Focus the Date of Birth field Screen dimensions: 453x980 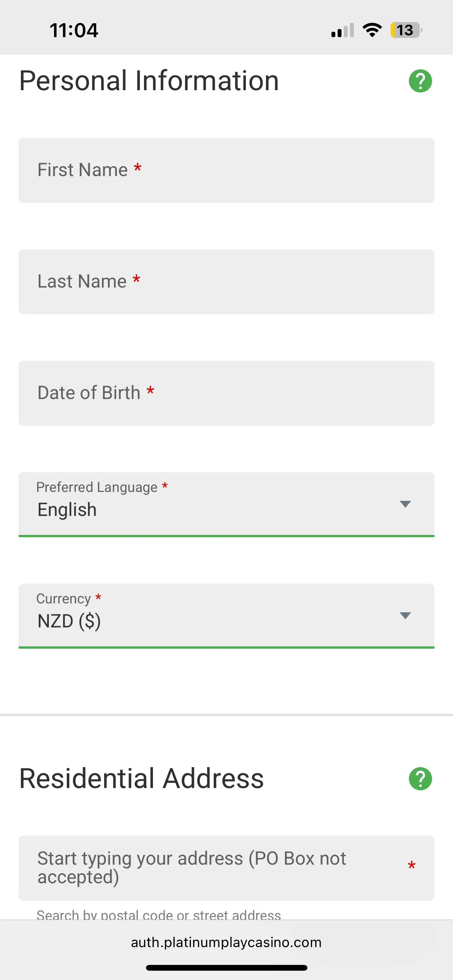(226, 393)
